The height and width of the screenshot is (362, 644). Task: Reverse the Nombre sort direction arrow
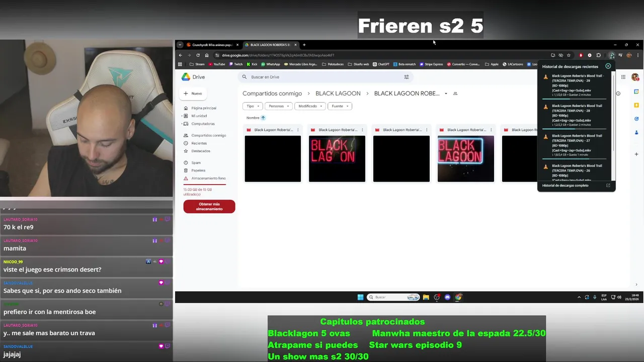263,118
